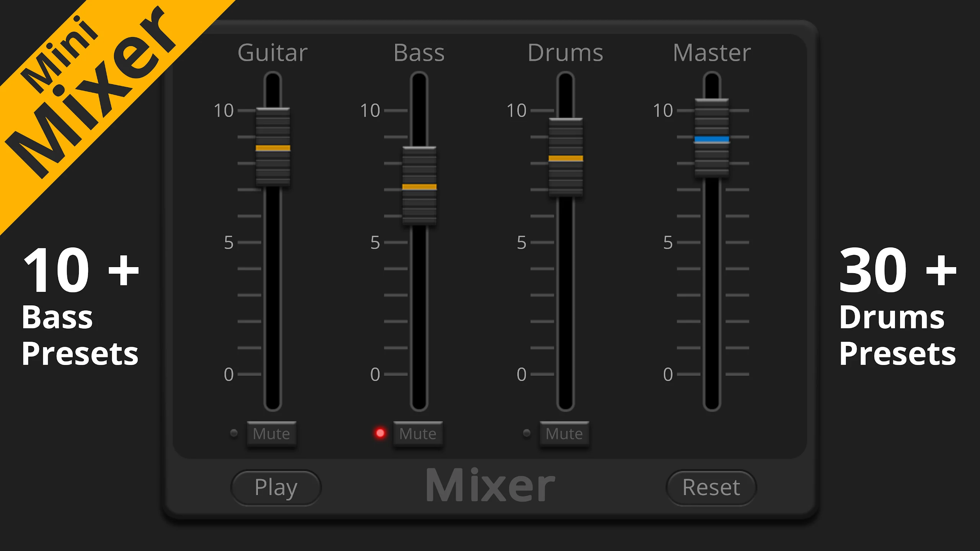Reset the mixer levels
Image resolution: width=980 pixels, height=551 pixels.
point(711,488)
